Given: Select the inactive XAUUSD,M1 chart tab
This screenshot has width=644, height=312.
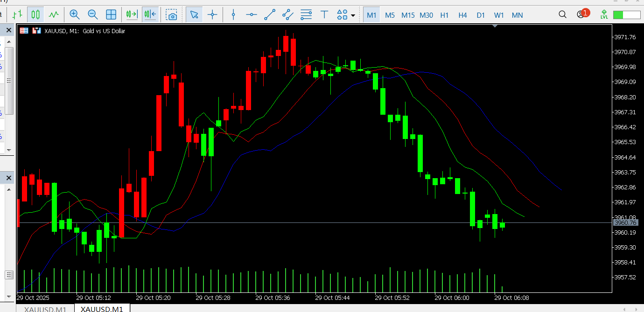Looking at the screenshot, I should [x=45, y=309].
